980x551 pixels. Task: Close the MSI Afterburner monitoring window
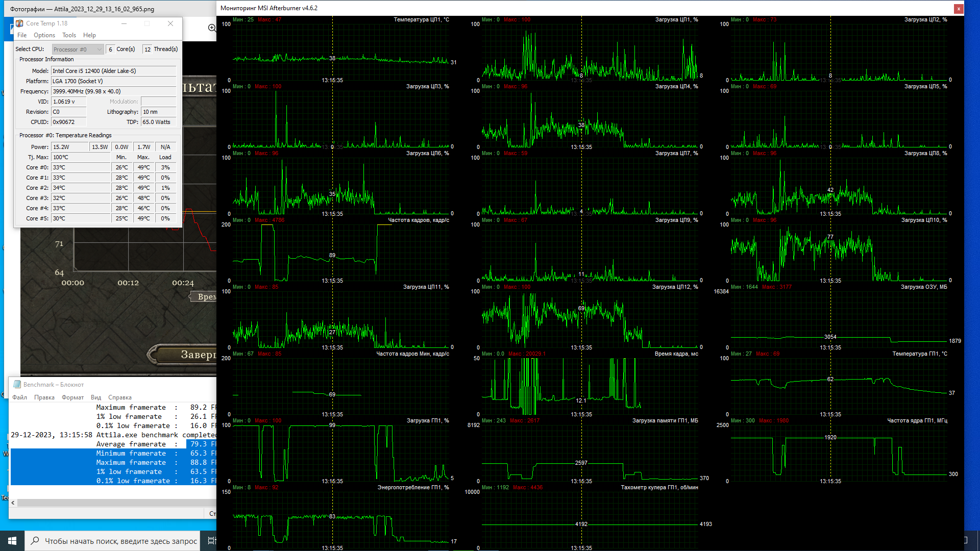(959, 8)
